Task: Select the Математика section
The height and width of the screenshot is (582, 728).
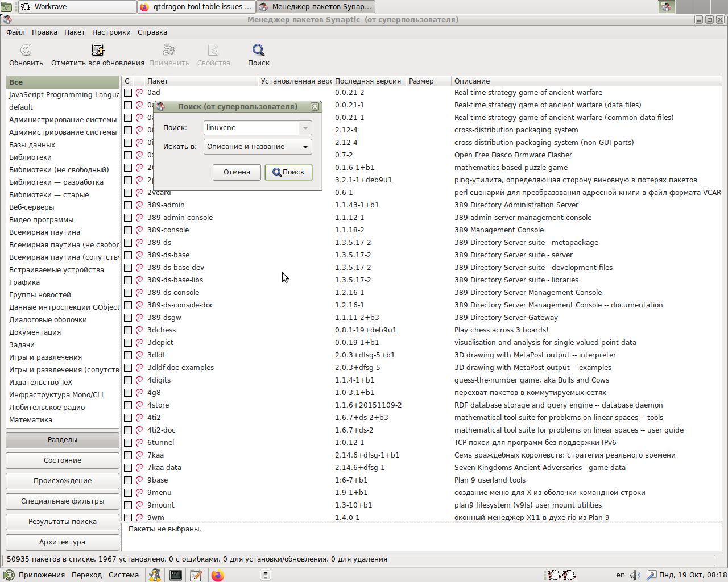Action: 63,420
